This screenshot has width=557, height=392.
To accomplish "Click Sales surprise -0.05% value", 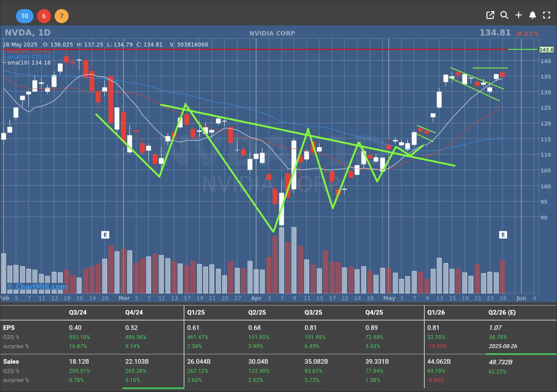I will click(435, 380).
